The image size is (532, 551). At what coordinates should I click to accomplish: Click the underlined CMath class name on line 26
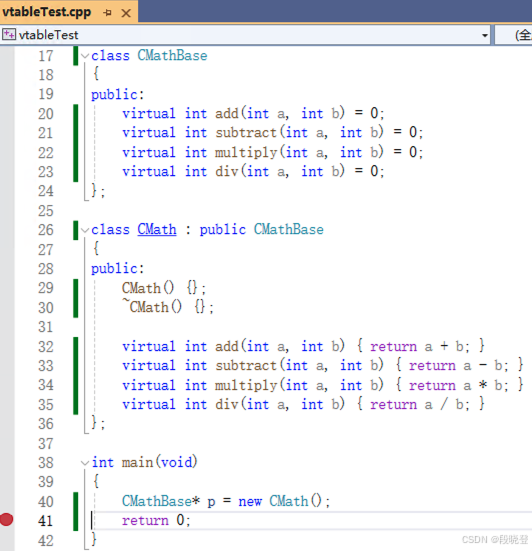(157, 229)
